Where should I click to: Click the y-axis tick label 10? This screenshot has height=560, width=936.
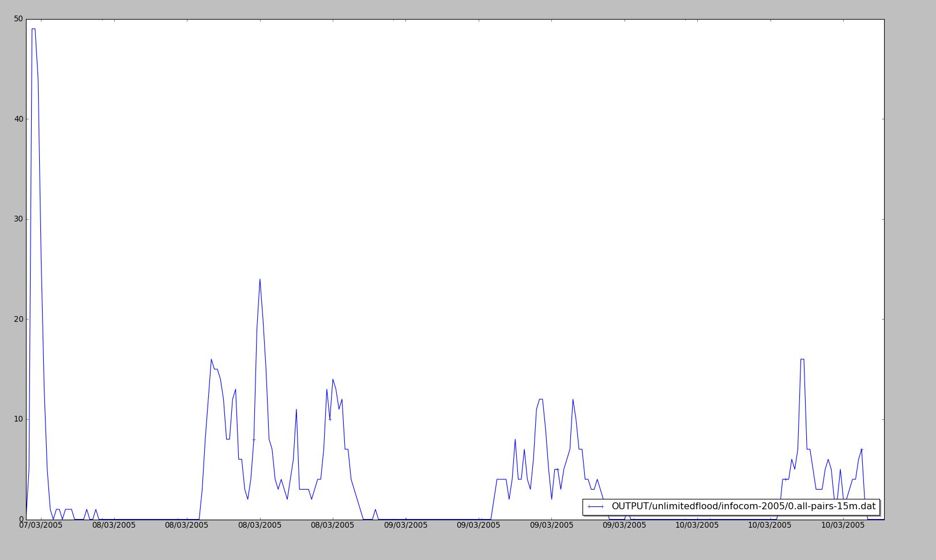pos(18,419)
